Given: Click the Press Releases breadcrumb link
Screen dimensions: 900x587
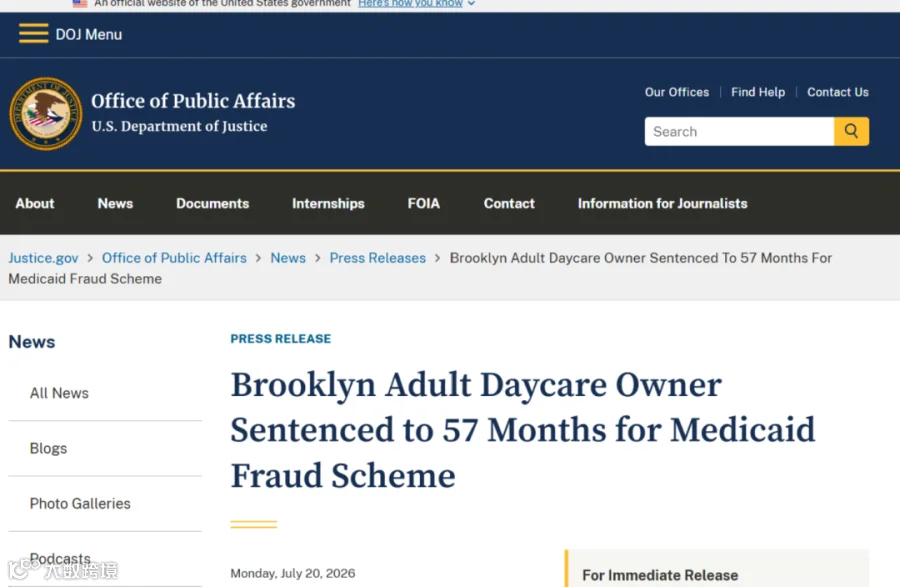Looking at the screenshot, I should [x=378, y=258].
